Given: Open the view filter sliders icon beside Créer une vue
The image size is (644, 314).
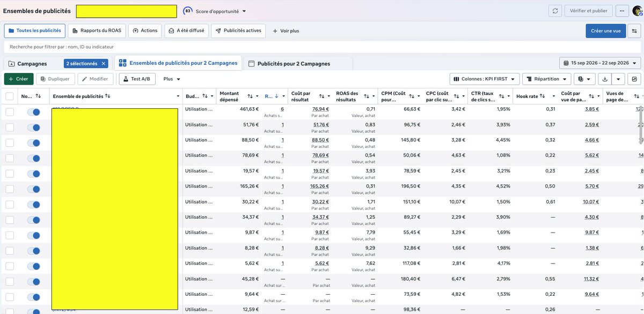Looking at the screenshot, I should point(633,31).
